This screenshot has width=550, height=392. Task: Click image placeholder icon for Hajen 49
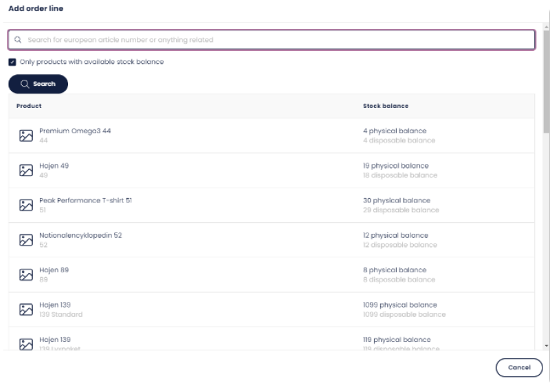26,171
